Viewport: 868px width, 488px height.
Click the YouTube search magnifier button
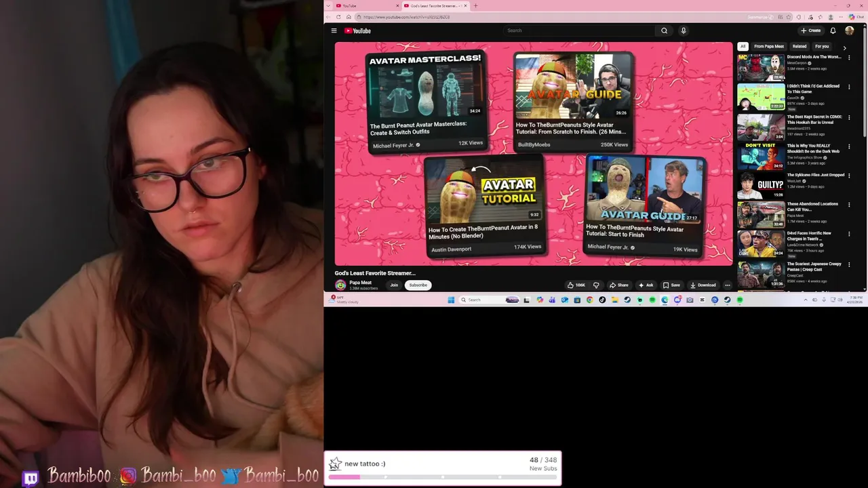pos(664,30)
